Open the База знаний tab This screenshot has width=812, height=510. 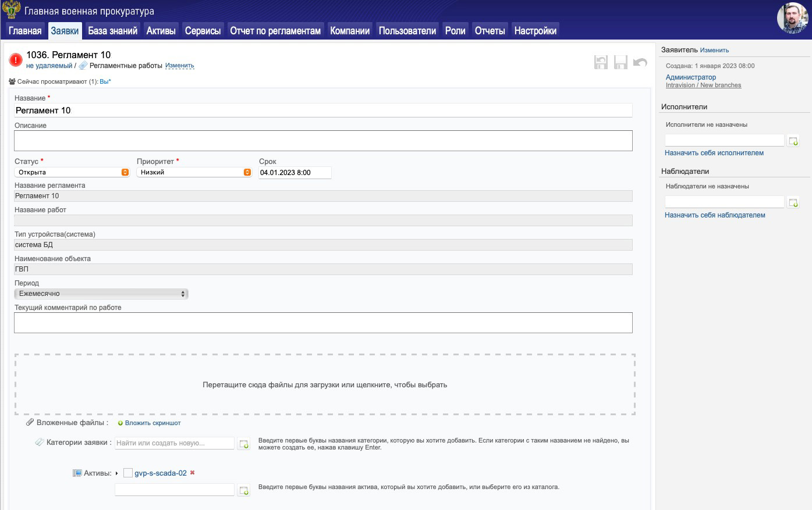click(x=112, y=31)
